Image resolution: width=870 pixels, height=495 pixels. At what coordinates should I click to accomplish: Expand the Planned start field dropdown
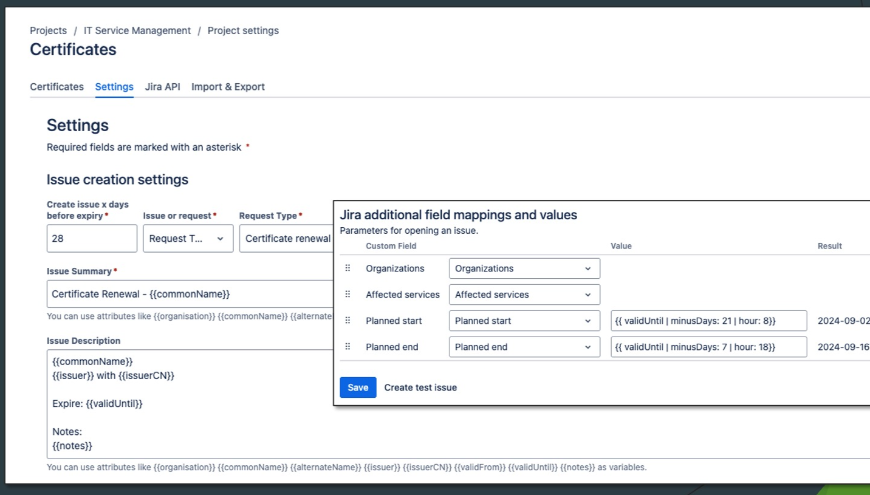(x=523, y=320)
